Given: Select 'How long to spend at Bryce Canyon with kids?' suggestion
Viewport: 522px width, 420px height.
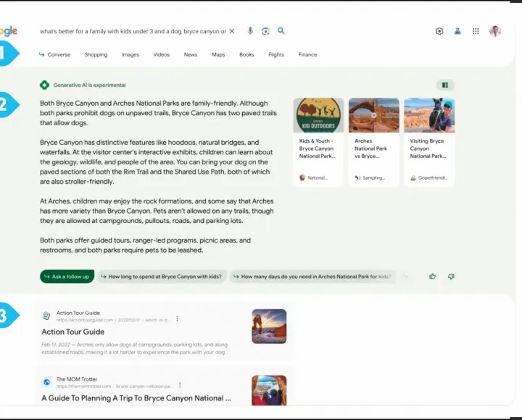Looking at the screenshot, I should point(162,277).
